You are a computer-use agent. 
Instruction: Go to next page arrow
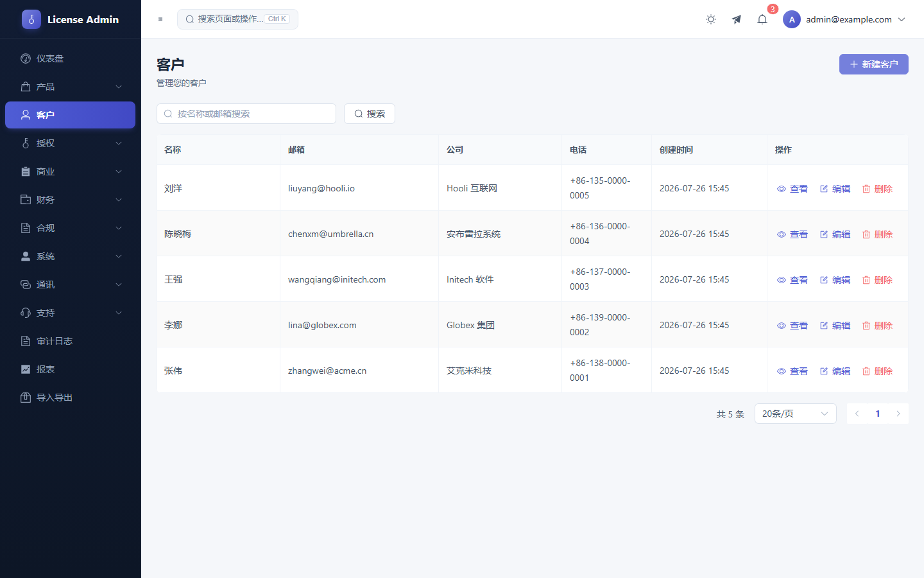[x=898, y=414]
